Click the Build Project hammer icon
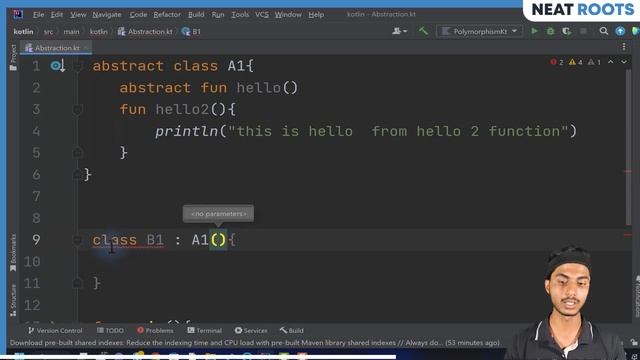640x360 pixels. click(423, 31)
